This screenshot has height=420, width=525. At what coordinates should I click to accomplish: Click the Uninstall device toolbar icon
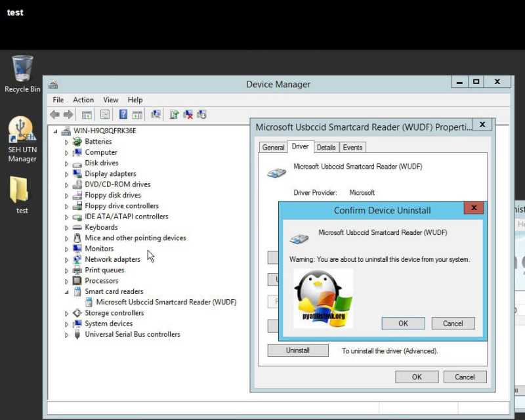[188, 115]
